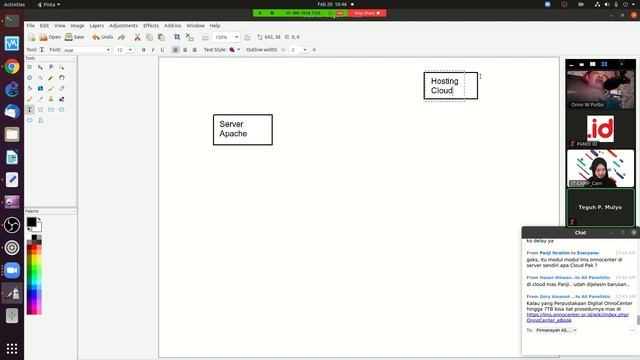
Task: Set text alignment to center
Action: (x=185, y=50)
